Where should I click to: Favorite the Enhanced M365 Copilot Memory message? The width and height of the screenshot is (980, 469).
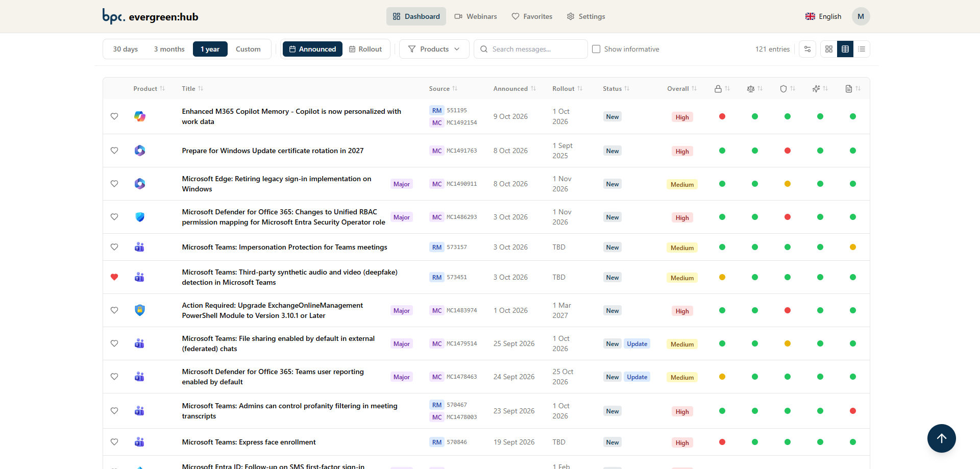coord(114,116)
